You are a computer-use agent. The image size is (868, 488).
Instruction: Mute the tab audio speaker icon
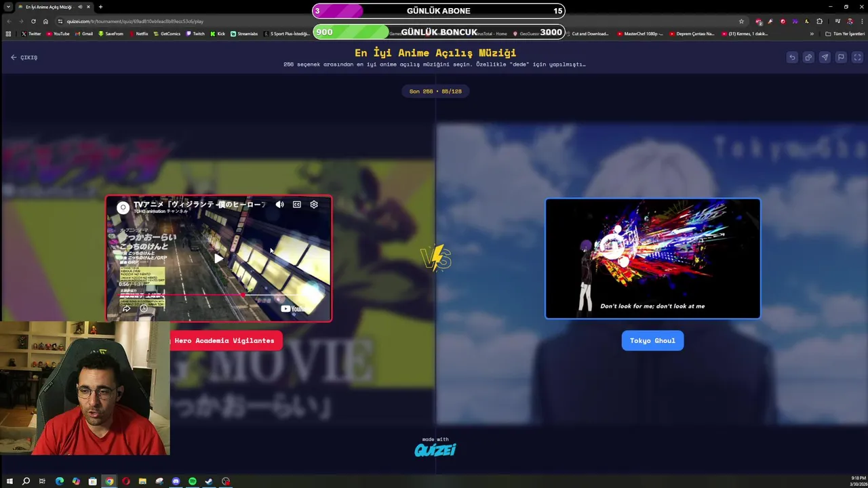coord(80,7)
